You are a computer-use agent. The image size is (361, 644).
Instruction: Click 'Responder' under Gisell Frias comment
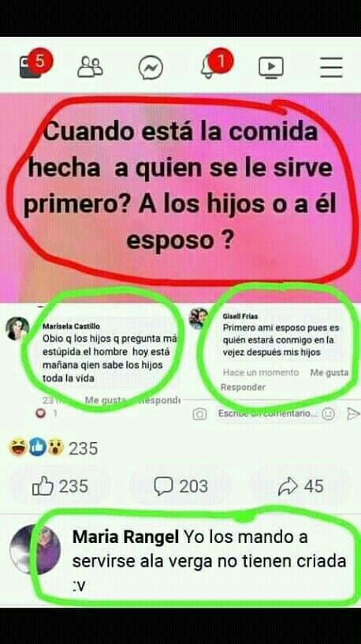pyautogui.click(x=243, y=387)
